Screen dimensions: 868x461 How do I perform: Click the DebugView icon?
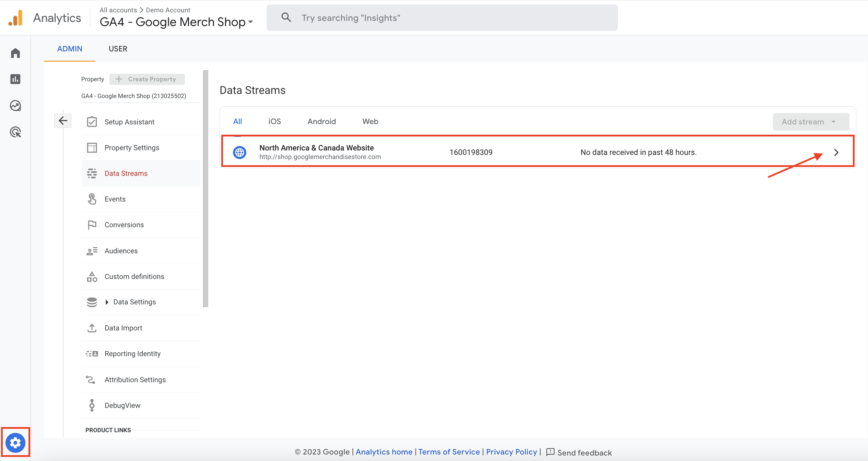click(x=92, y=405)
